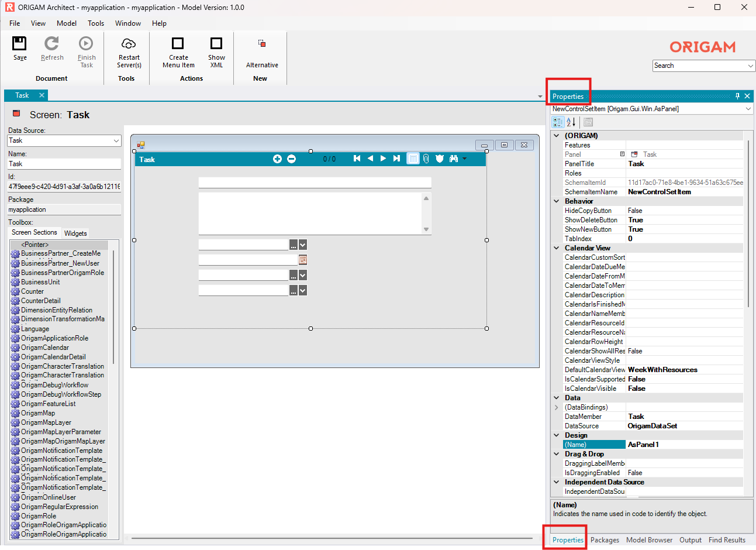Open active documents dropdown arrow
Screen dimensions: 756x550
(x=540, y=96)
